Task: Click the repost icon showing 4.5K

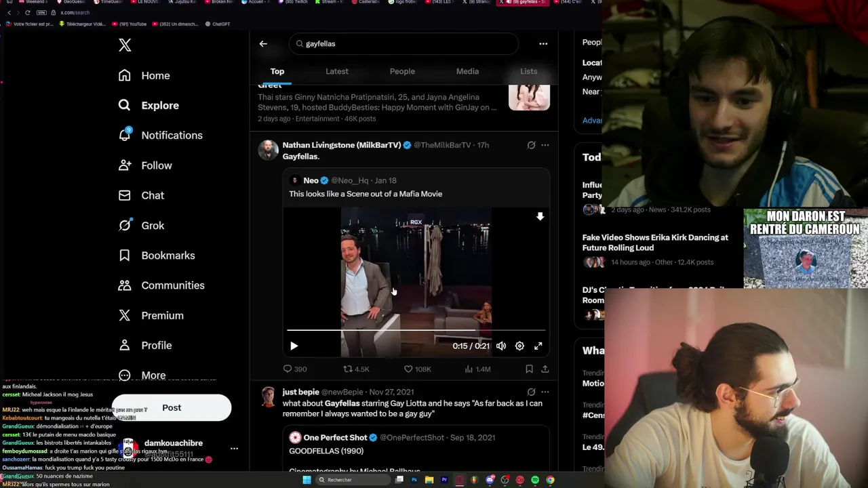Action: [348, 369]
